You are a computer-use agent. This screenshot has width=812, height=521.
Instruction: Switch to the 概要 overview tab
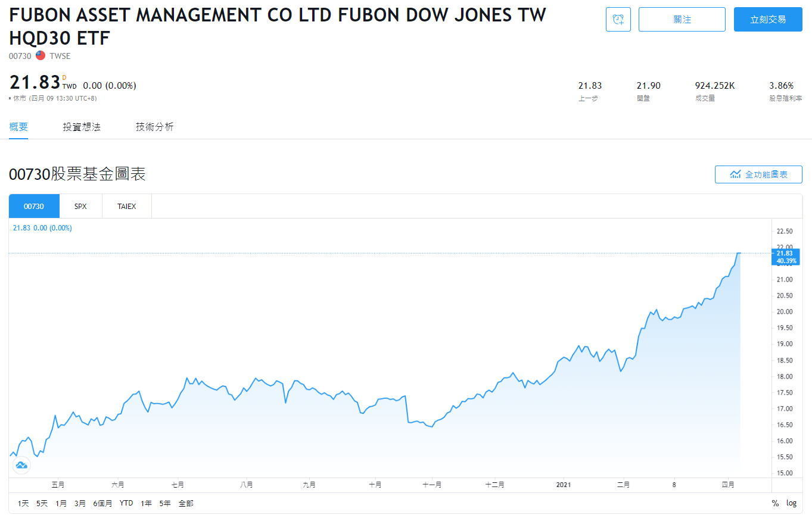(x=18, y=127)
